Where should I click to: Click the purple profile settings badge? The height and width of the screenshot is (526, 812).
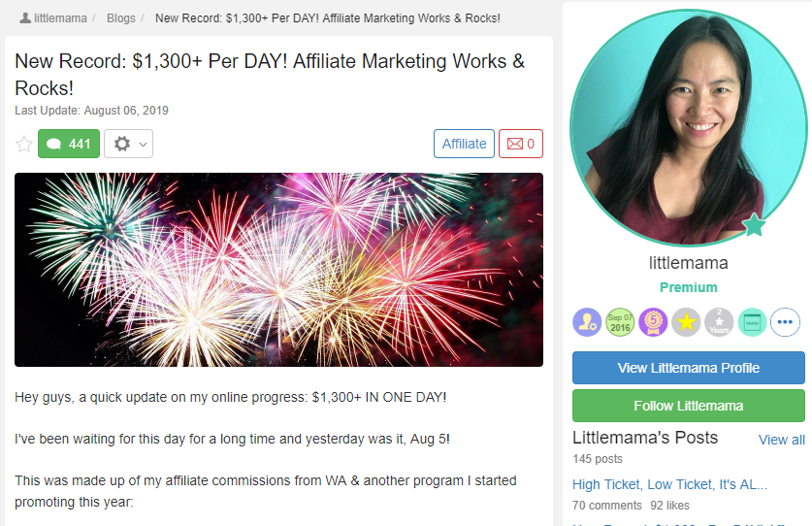click(x=587, y=322)
